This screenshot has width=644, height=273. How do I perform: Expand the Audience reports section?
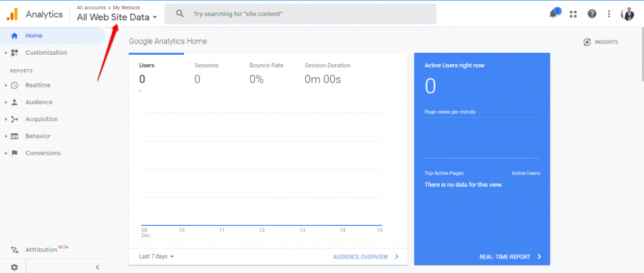point(38,102)
